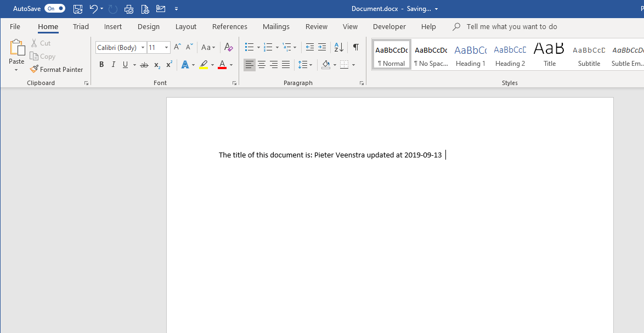Click the Borders icon
The width and height of the screenshot is (644, 333).
pyautogui.click(x=344, y=65)
